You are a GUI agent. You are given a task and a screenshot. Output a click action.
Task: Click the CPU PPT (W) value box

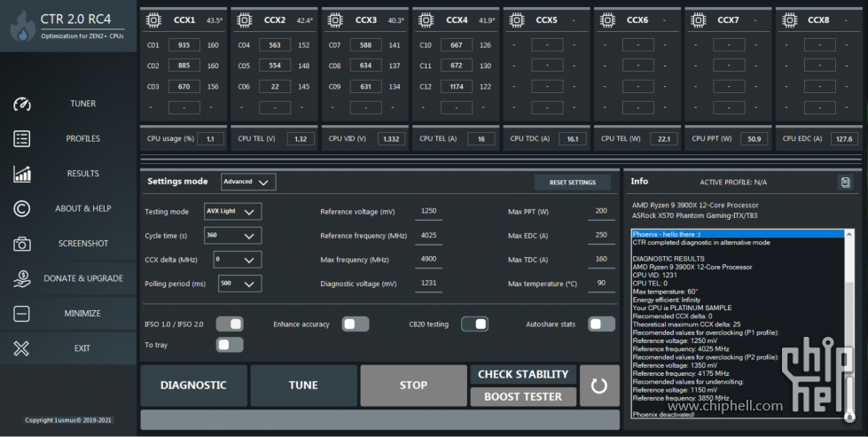[x=754, y=139]
